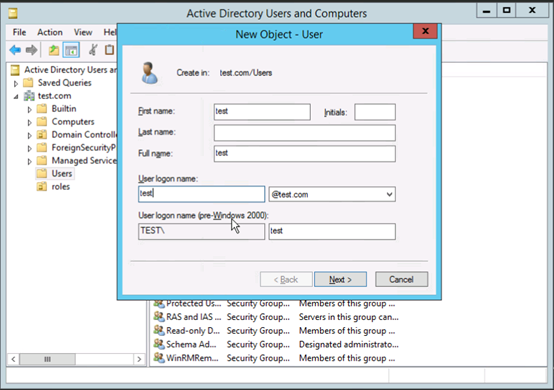Open the Action menu
The width and height of the screenshot is (554, 390).
[x=50, y=32]
